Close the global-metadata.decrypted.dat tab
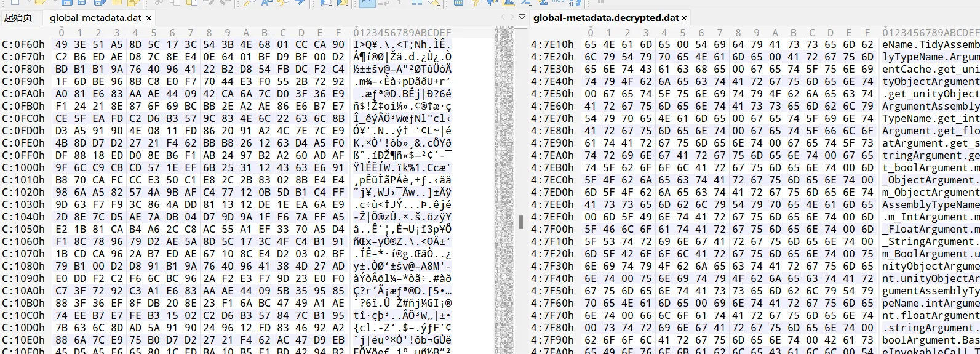The image size is (980, 354). click(x=684, y=18)
